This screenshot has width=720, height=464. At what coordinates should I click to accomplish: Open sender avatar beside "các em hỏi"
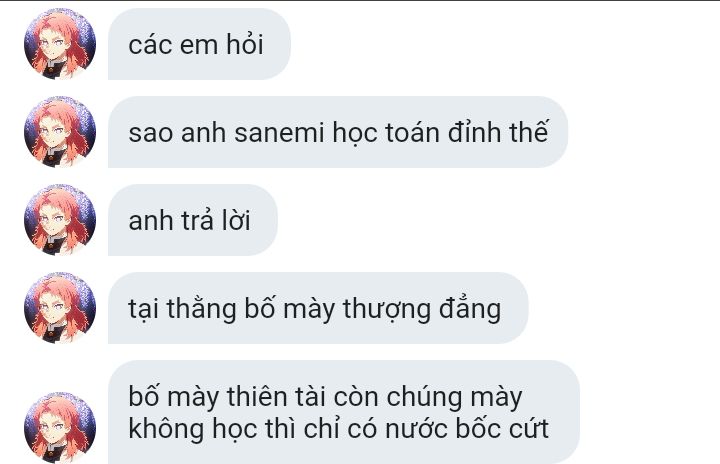pos(60,44)
